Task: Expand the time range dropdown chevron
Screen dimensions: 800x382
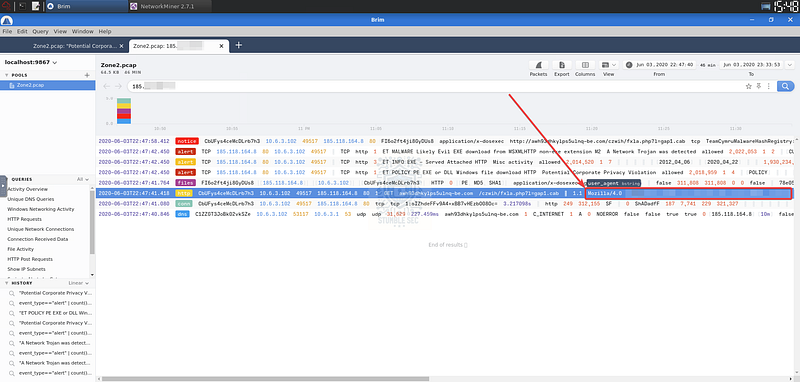Action: [789, 65]
